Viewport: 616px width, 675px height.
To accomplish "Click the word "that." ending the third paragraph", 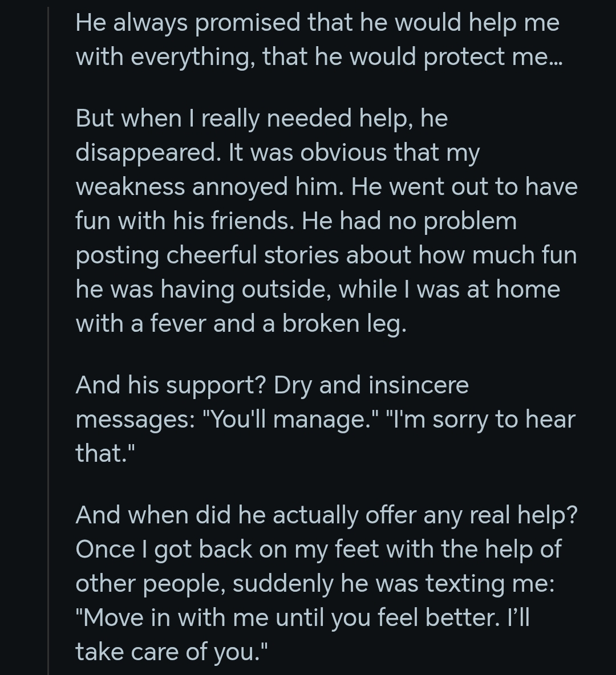I will click(105, 453).
